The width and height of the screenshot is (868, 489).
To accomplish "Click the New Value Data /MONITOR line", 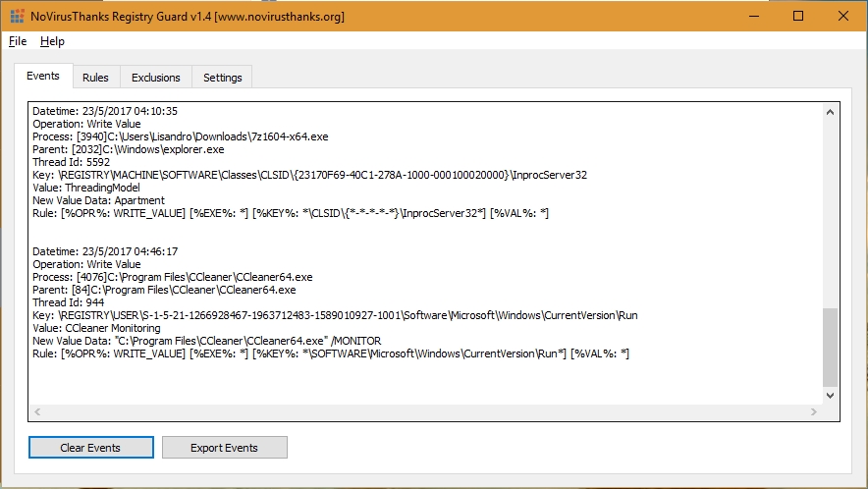I will point(207,341).
